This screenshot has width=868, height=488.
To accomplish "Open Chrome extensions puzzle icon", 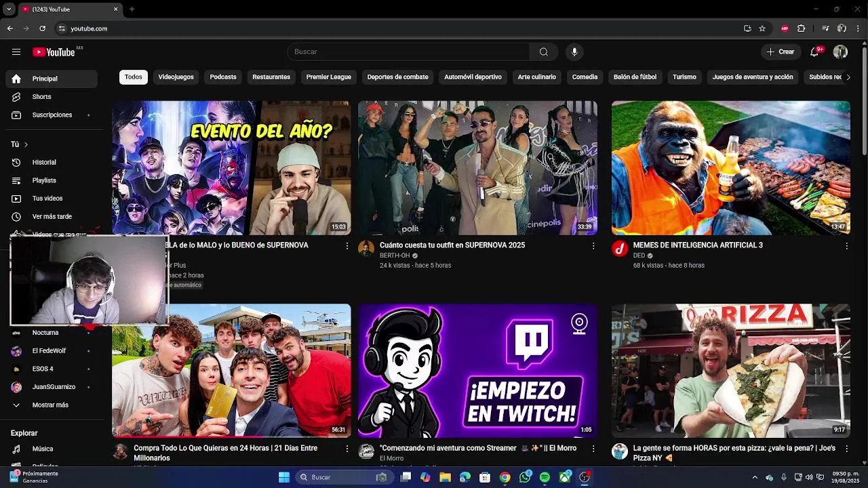I will (x=801, y=28).
